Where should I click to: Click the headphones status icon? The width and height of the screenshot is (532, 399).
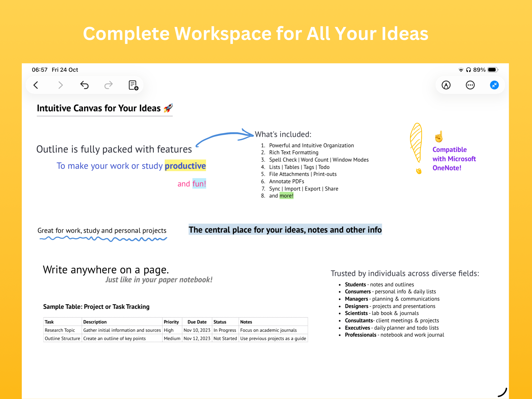468,70
